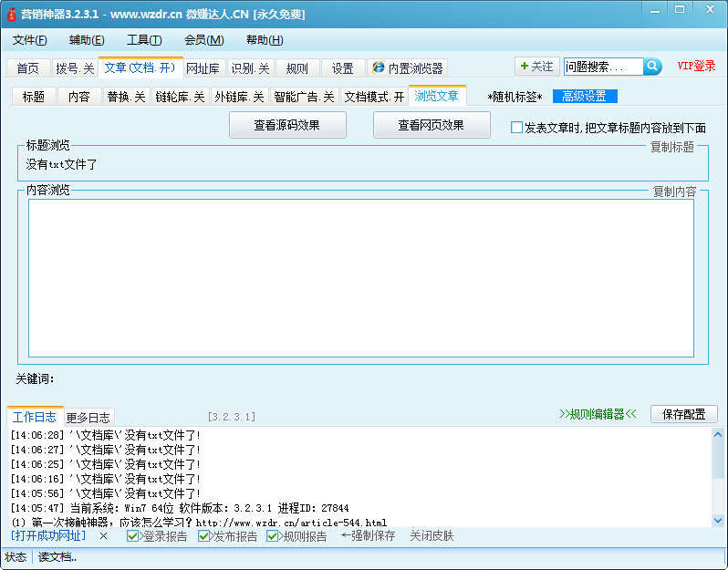This screenshot has width=728, height=570.
Task: Switch to the 首页 tab
Action: click(x=28, y=68)
